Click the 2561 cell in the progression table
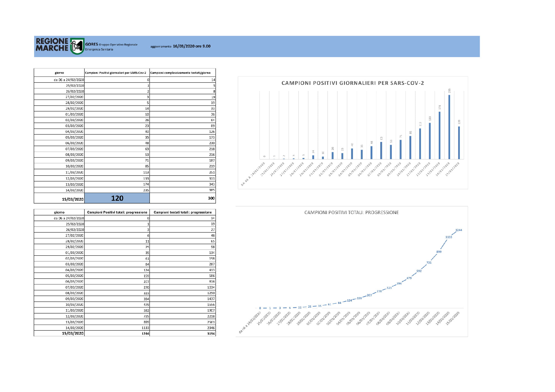555x392 pixels. 183,322
